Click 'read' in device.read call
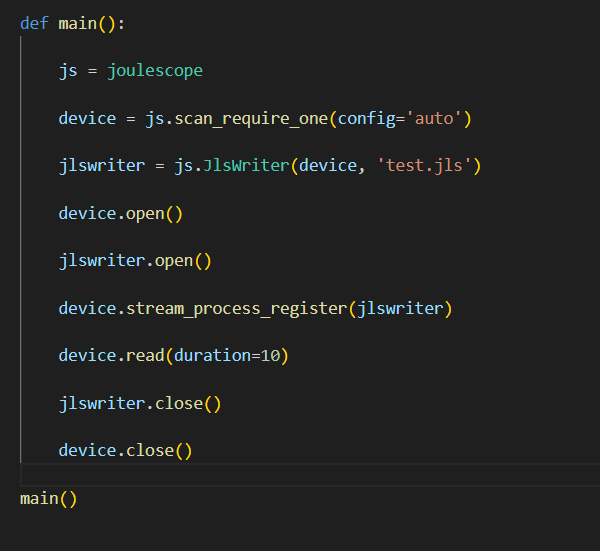Image resolution: width=600 pixels, height=551 pixels. [145, 356]
